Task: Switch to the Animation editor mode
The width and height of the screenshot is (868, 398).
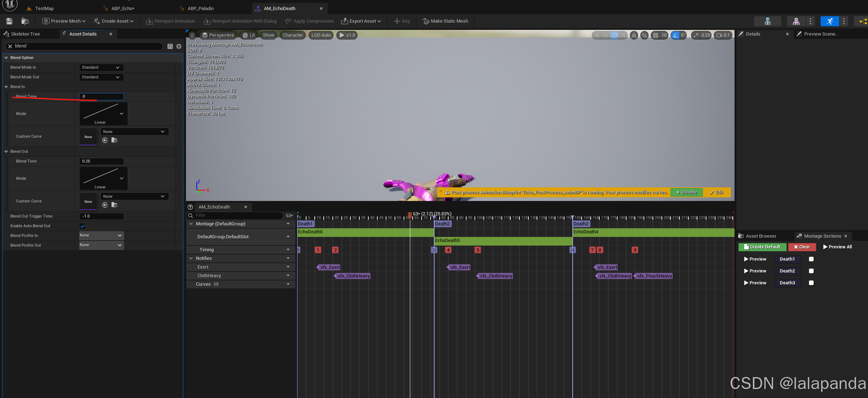Action: pyautogui.click(x=830, y=21)
